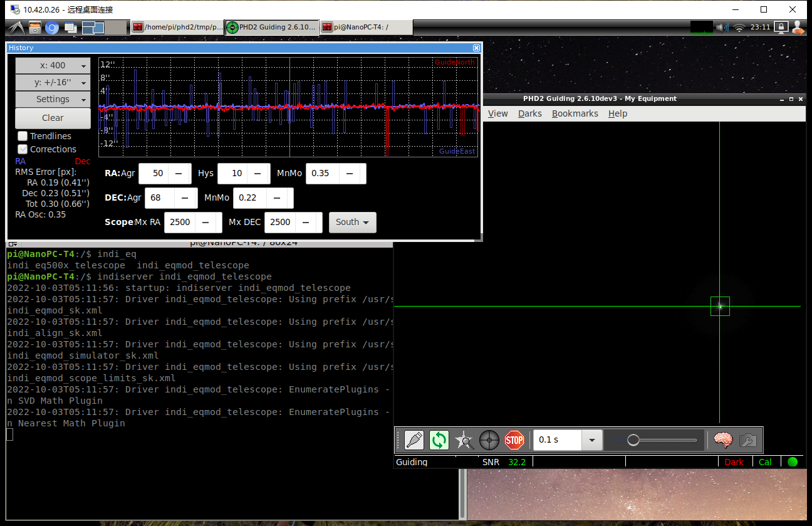812x526 pixels.
Task: Close the History window
Action: tap(476, 48)
